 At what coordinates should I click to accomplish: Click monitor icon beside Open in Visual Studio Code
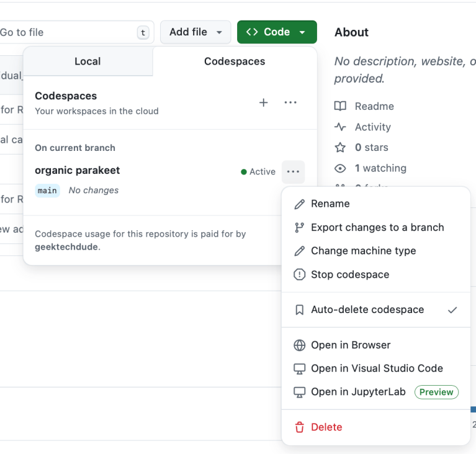click(x=299, y=369)
